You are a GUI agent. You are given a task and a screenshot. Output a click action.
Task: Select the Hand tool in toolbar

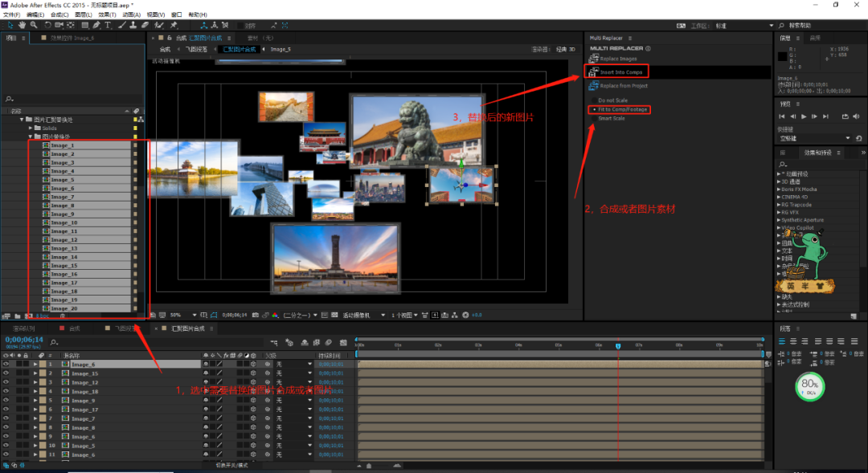22,25
